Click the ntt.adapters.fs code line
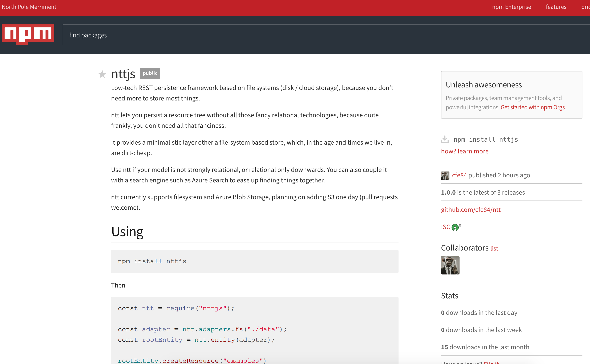 click(x=202, y=329)
